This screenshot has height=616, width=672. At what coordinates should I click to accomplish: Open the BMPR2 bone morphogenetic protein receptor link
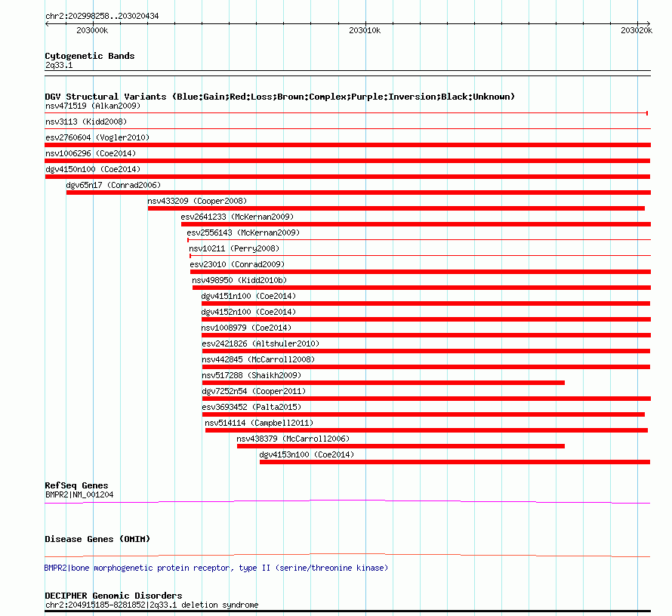216,568
